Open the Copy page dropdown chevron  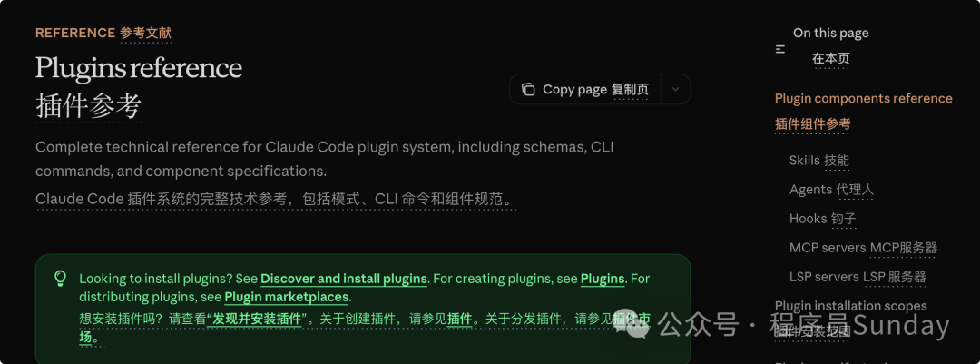pyautogui.click(x=675, y=90)
